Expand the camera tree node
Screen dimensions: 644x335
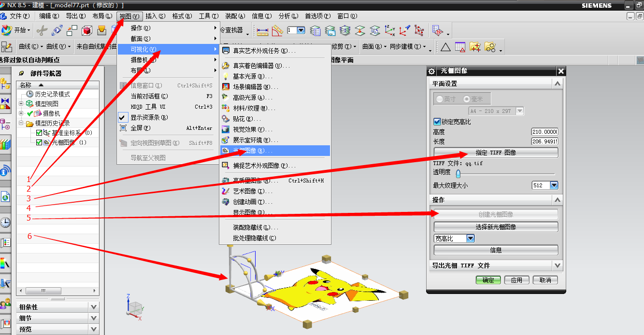tap(21, 113)
